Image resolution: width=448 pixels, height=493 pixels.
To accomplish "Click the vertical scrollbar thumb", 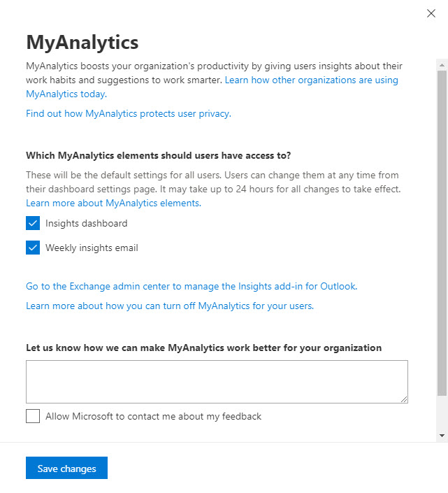I will coord(442,231).
